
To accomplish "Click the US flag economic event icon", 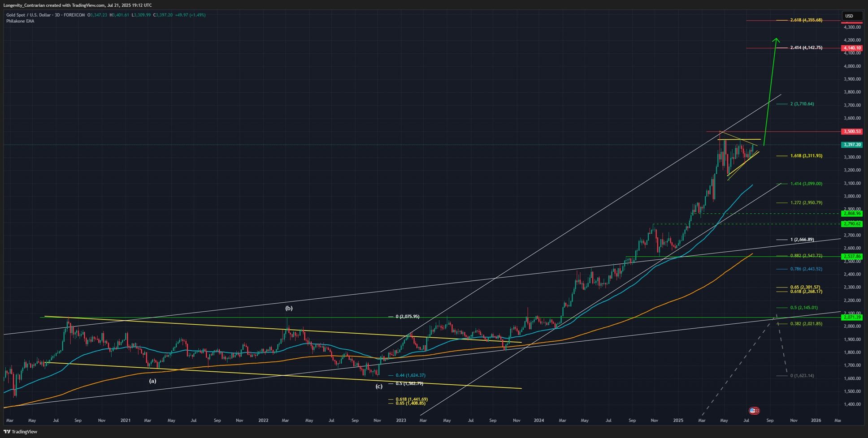I will [x=754, y=411].
